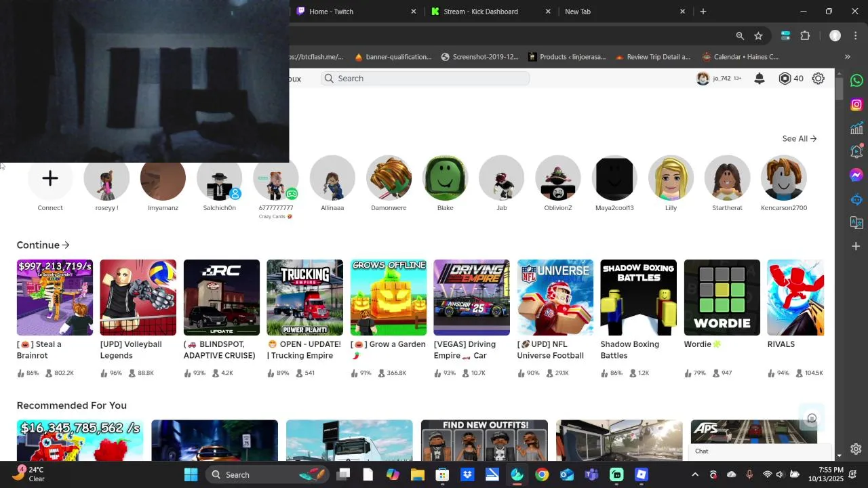Image resolution: width=868 pixels, height=488 pixels.
Task: Click the Roblox search field
Action: pos(425,79)
